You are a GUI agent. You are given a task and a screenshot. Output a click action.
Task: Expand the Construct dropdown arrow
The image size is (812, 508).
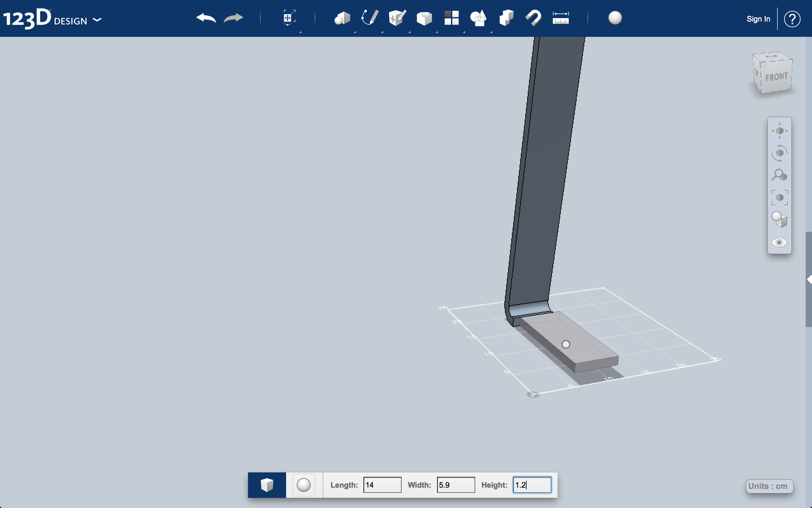(x=409, y=32)
